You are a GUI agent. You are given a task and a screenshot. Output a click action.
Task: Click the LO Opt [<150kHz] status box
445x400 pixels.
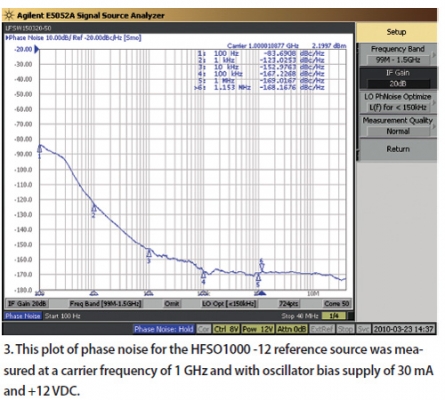coord(229,304)
